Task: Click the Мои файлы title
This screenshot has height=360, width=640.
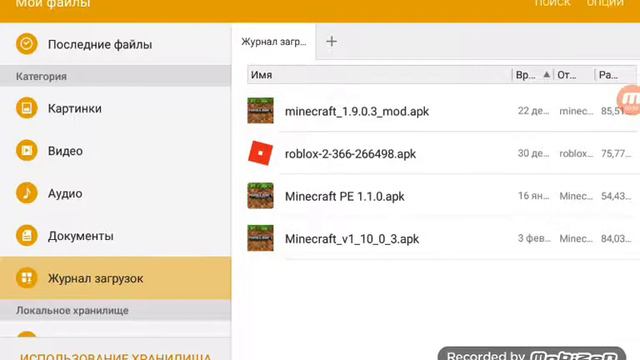Action: coord(53,4)
